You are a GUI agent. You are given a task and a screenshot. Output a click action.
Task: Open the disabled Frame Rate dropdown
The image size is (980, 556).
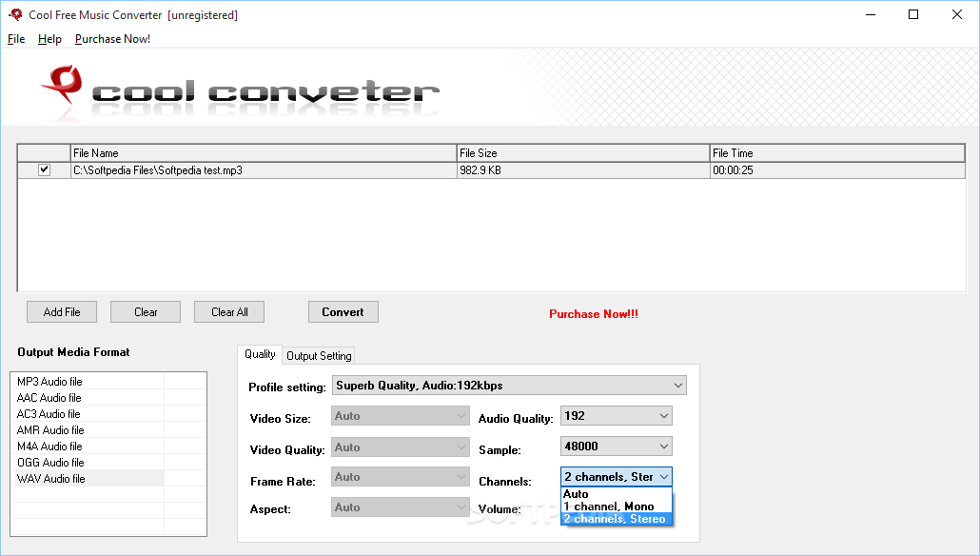click(400, 477)
